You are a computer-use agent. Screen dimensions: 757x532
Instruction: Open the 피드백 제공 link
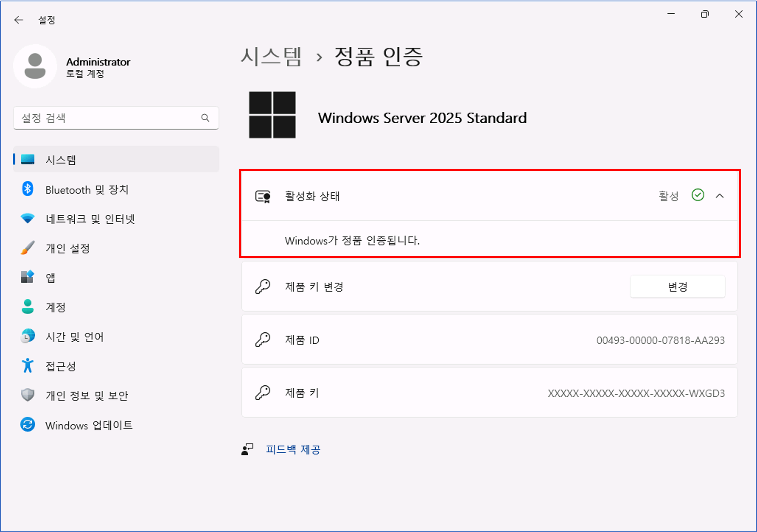(293, 449)
